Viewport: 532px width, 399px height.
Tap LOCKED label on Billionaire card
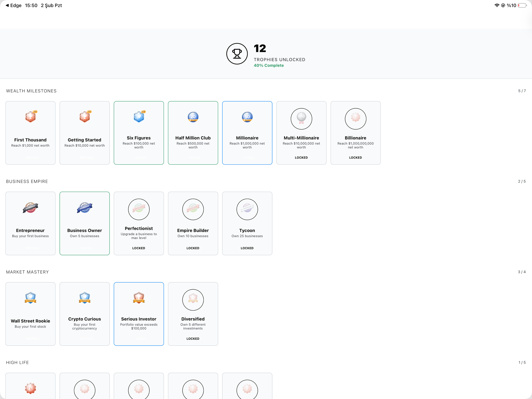[x=355, y=158]
